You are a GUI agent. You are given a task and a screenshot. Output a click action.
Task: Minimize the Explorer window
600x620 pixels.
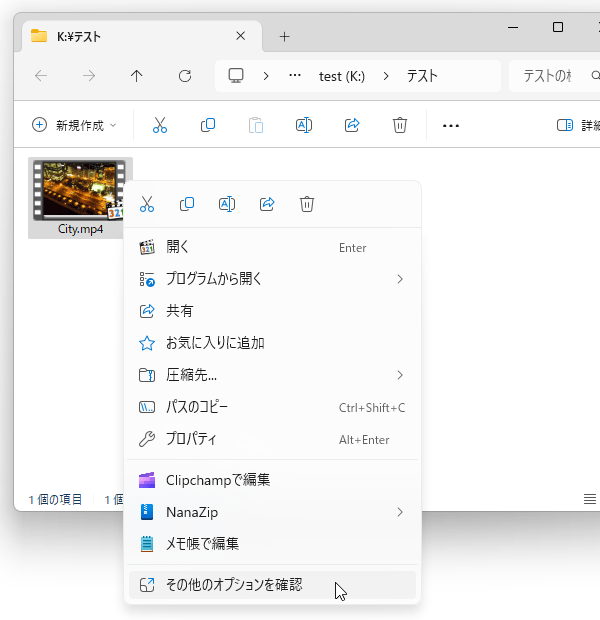[x=513, y=27]
